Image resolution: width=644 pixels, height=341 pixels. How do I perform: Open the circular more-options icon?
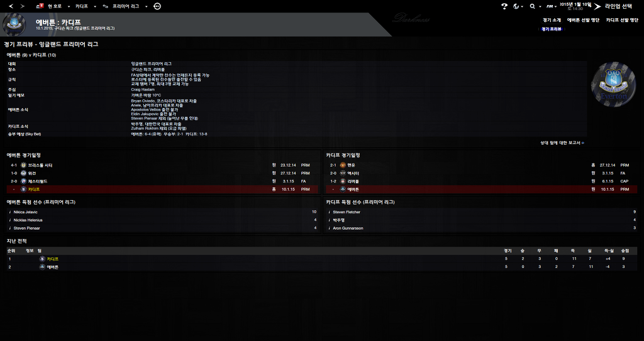[x=157, y=6]
